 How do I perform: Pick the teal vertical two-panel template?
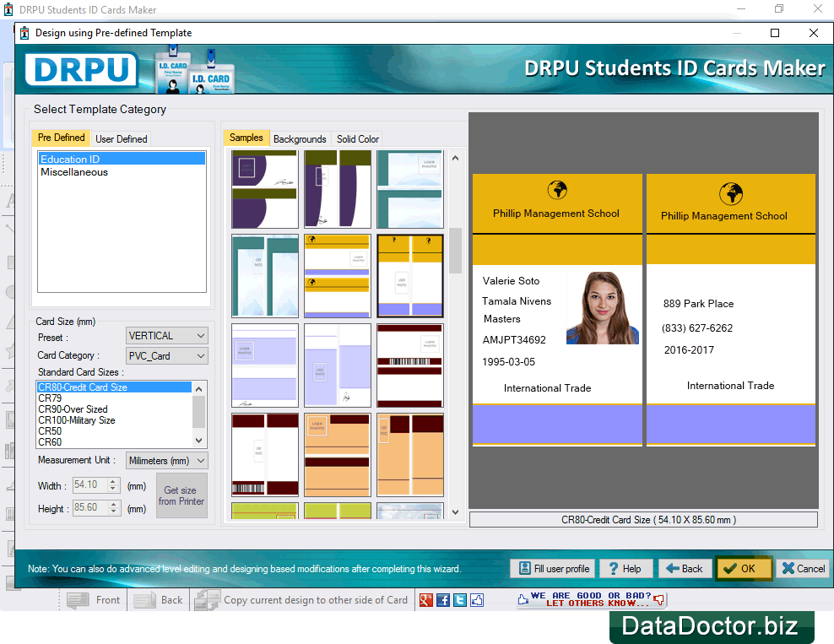point(265,276)
